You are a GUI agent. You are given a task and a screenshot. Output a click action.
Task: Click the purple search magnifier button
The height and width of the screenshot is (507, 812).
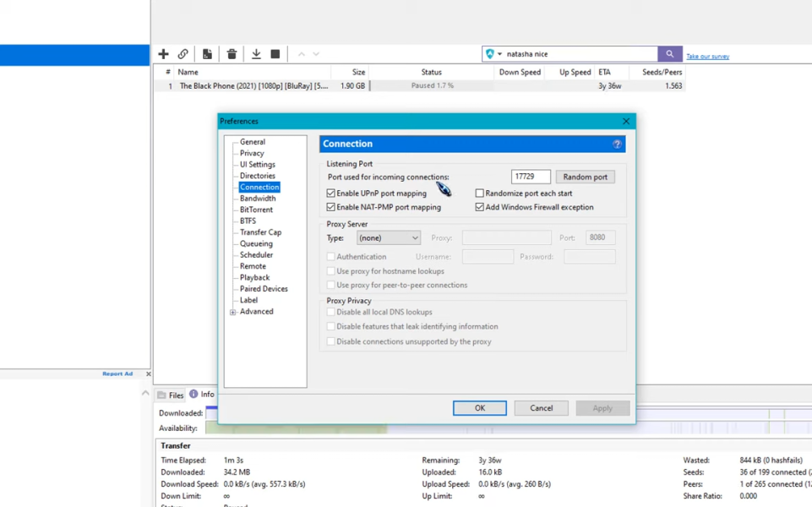pyautogui.click(x=669, y=54)
